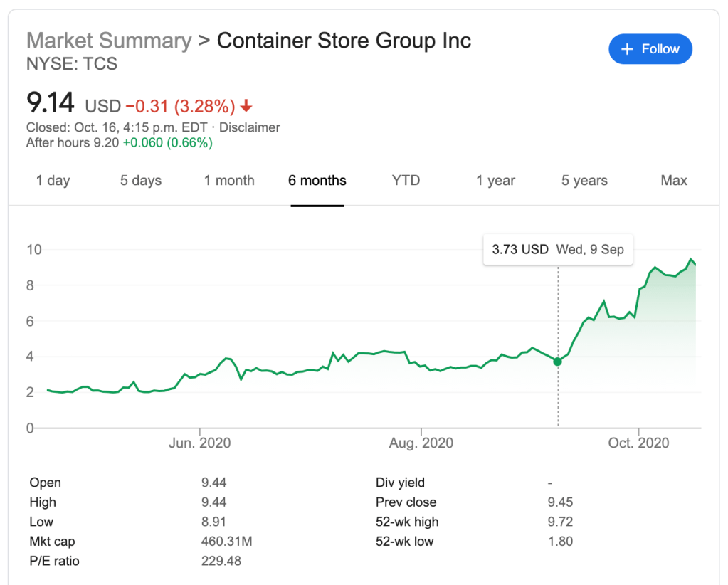Viewport: 728px width, 585px height.
Task: Open the Max time range
Action: [673, 181]
